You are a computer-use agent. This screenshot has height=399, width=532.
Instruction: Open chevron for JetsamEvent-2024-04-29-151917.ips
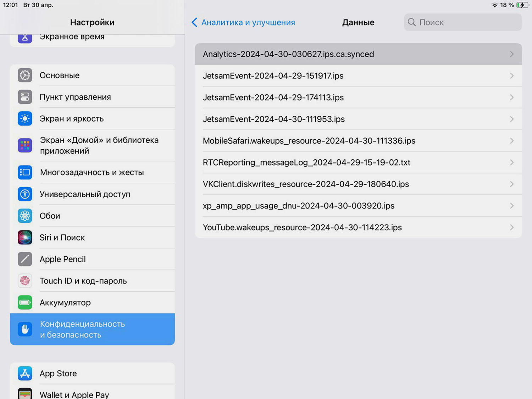(x=511, y=76)
